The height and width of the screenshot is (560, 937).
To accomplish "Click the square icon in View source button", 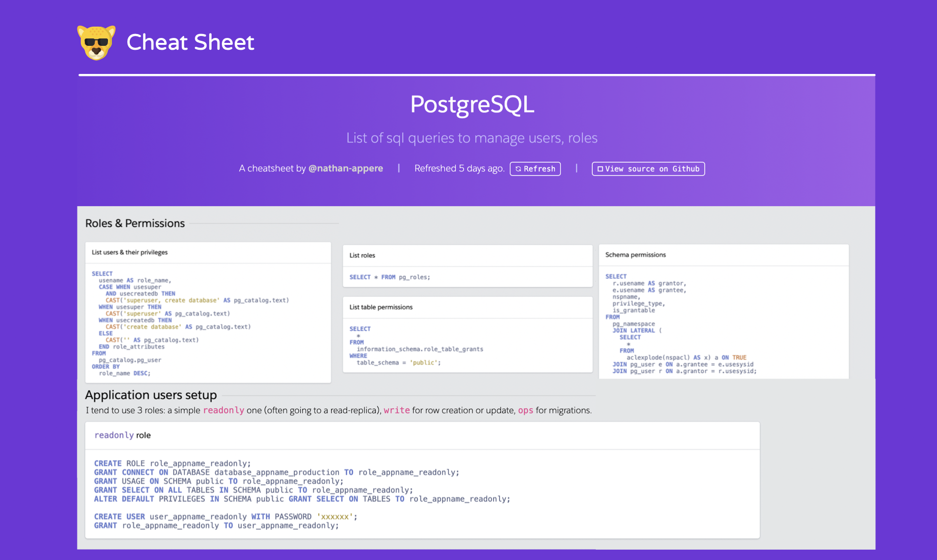I will click(600, 169).
